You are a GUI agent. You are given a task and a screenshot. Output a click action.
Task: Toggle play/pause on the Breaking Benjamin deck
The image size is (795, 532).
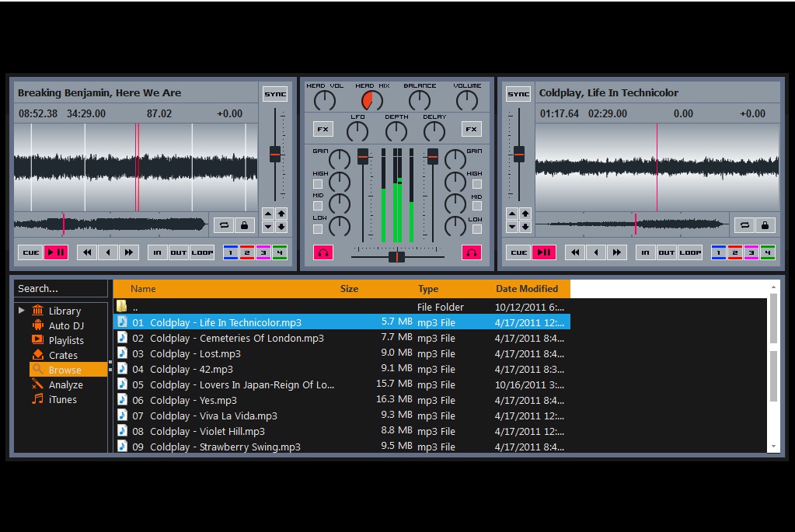(x=56, y=252)
